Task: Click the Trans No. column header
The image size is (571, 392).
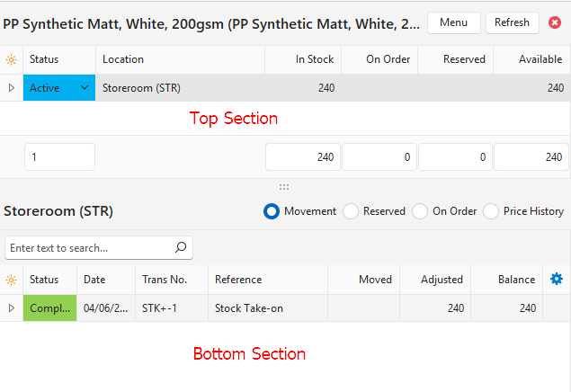Action: pyautogui.click(x=171, y=280)
